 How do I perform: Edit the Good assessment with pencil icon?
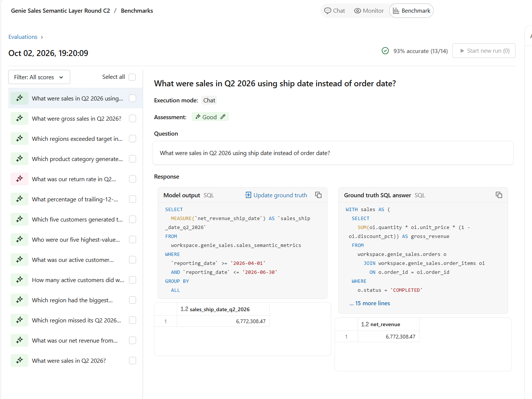tap(223, 117)
